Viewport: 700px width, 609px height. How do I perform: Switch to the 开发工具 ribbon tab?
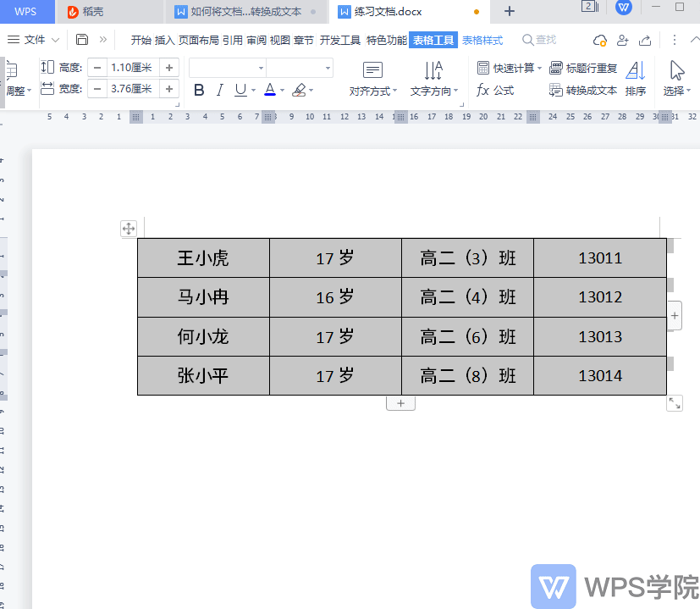coord(340,40)
